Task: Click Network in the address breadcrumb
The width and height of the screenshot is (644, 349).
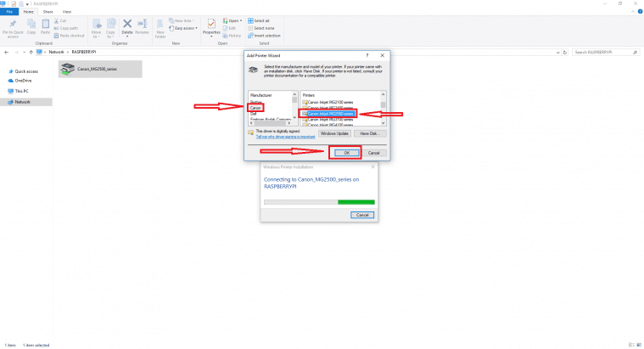Action: pyautogui.click(x=56, y=52)
